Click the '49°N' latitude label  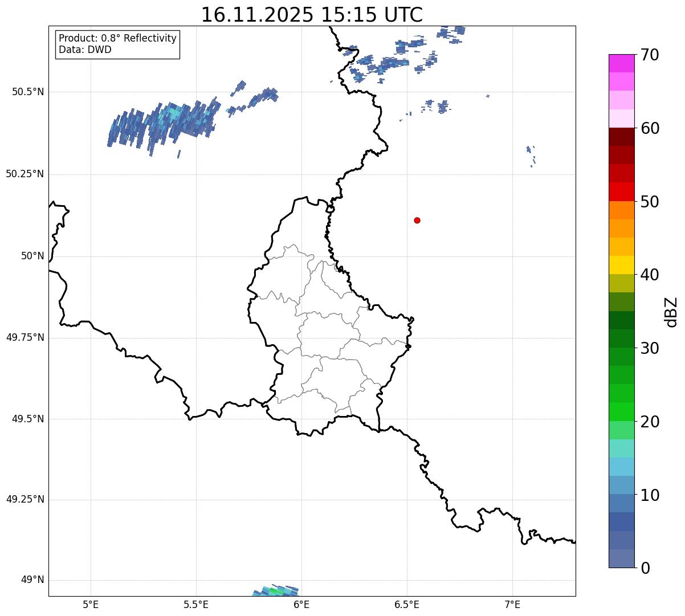(x=32, y=580)
